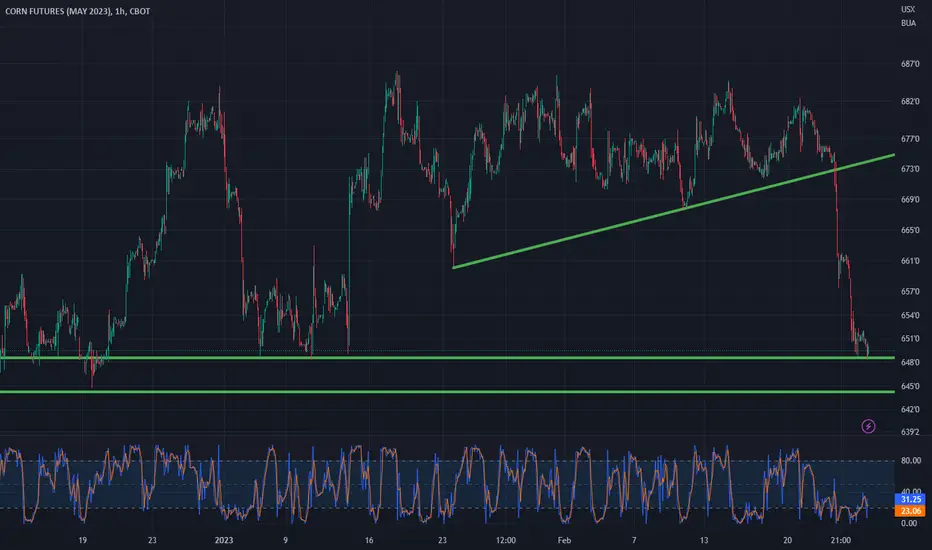Click the blue 31.25 indicator value tag
Viewport: 932px width, 550px height.
pyautogui.click(x=910, y=499)
